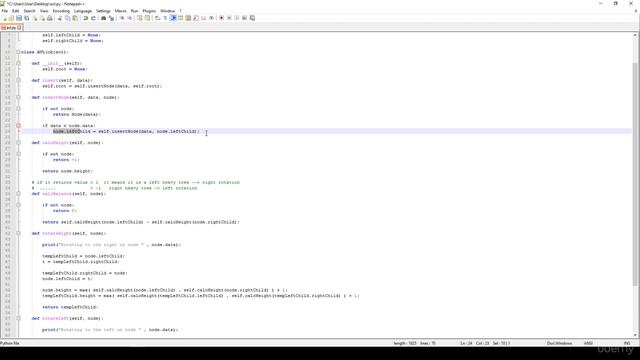Click the 'tempLeftChild.rightChild = node' line

84,273
